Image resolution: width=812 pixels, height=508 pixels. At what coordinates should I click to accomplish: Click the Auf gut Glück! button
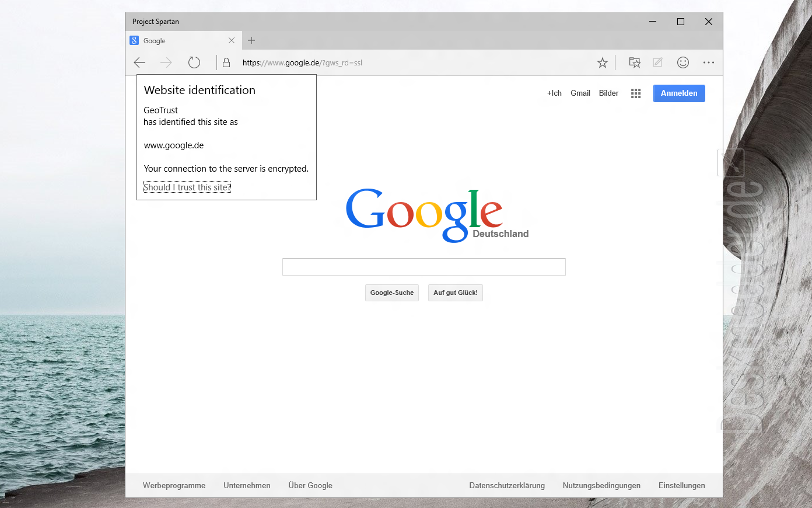pyautogui.click(x=456, y=293)
